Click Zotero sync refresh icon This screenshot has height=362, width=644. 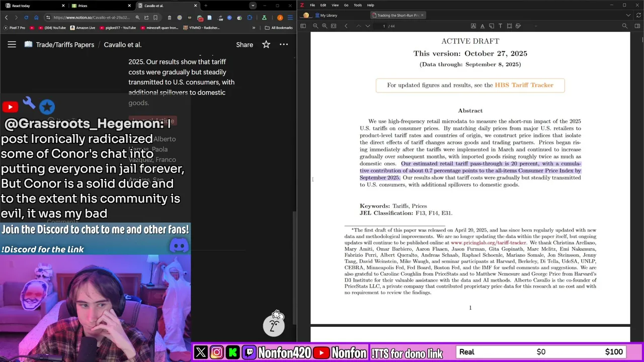coord(638,15)
